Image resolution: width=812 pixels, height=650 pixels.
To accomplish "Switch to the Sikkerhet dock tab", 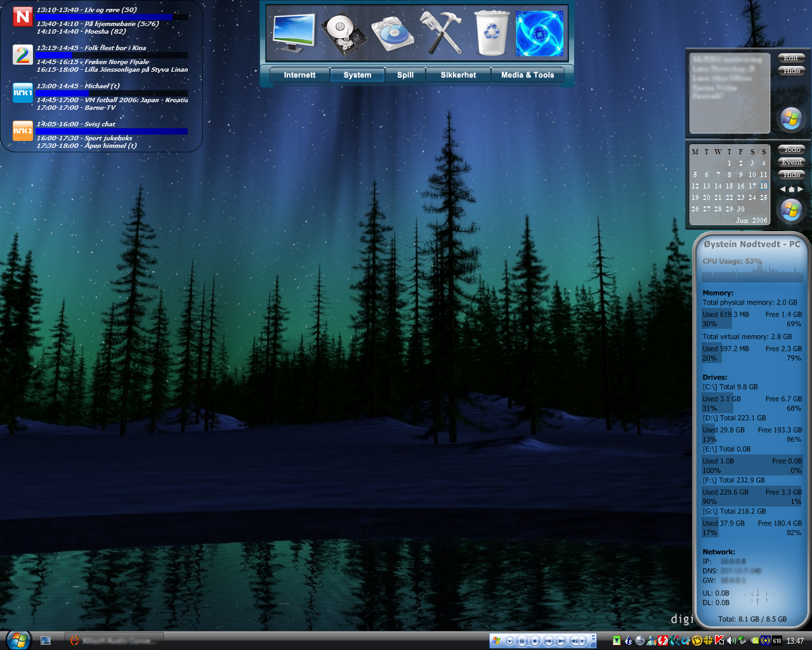I will pyautogui.click(x=458, y=75).
